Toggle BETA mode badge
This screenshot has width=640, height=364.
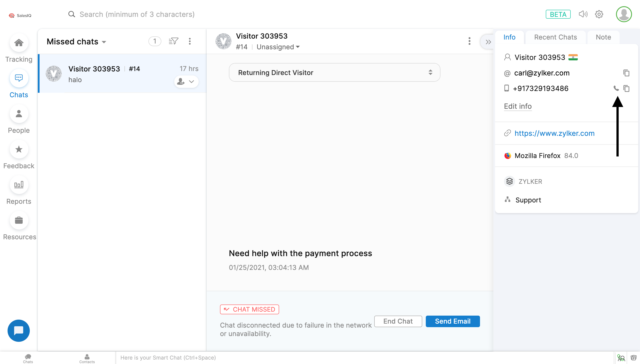(558, 14)
